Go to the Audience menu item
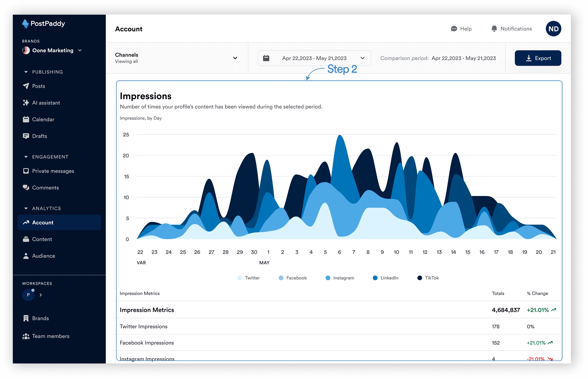588x379 pixels. click(x=44, y=256)
